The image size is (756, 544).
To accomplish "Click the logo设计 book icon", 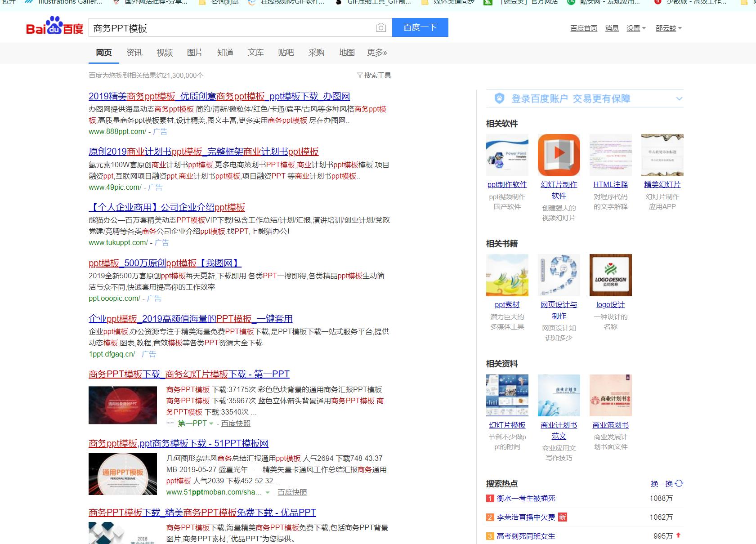I will [610, 275].
